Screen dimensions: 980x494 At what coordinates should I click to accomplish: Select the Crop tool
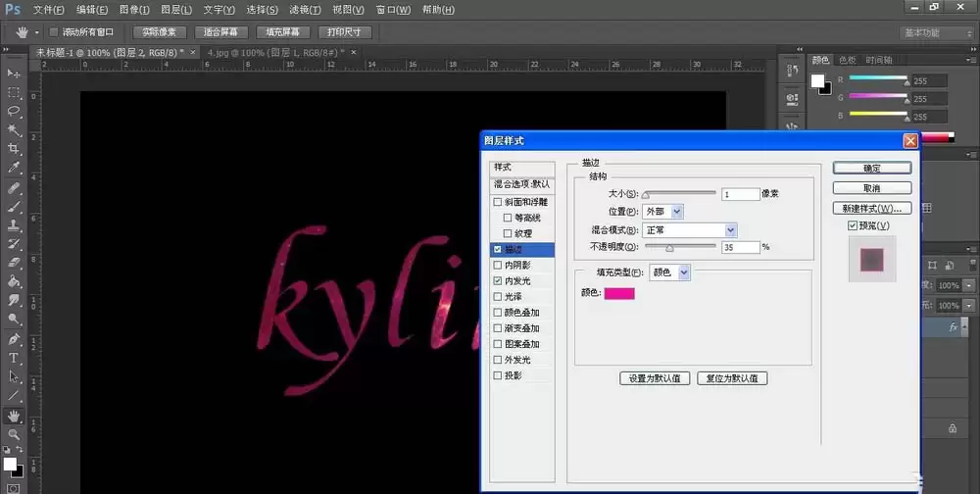pos(14,149)
